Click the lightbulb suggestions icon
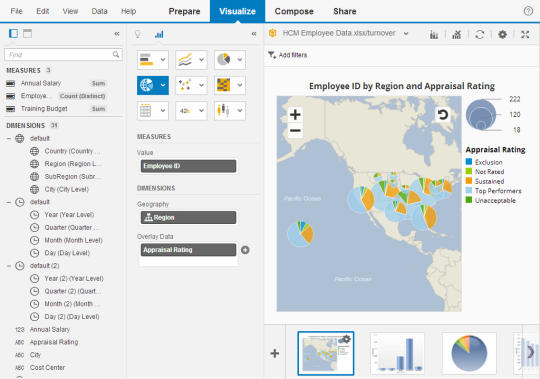The height and width of the screenshot is (379, 540). point(138,34)
